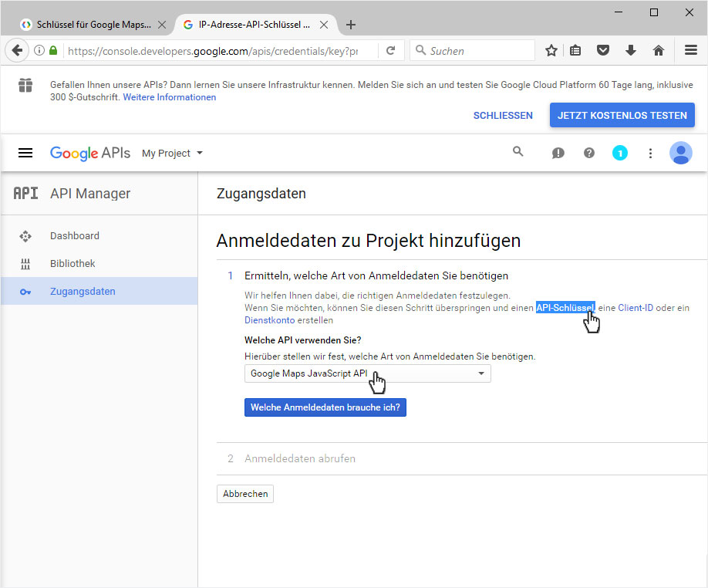Viewport: 708px width, 588px height.
Task: Click the gift icon in the promo banner
Action: tap(25, 85)
